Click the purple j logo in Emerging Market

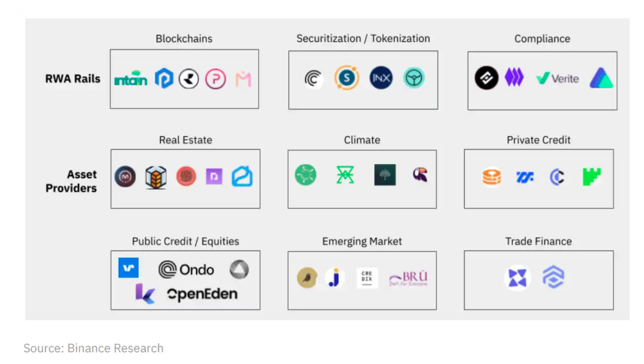335,278
